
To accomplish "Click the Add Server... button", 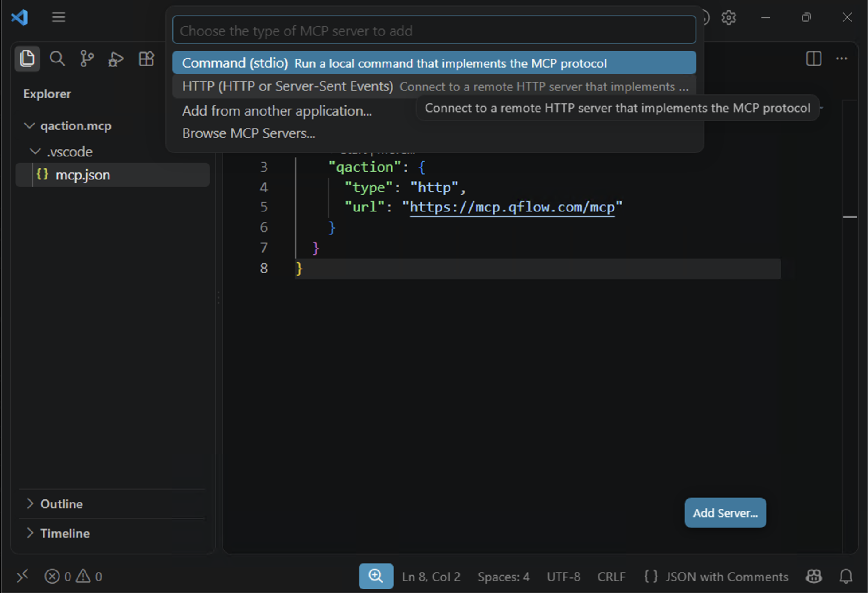I will (725, 513).
